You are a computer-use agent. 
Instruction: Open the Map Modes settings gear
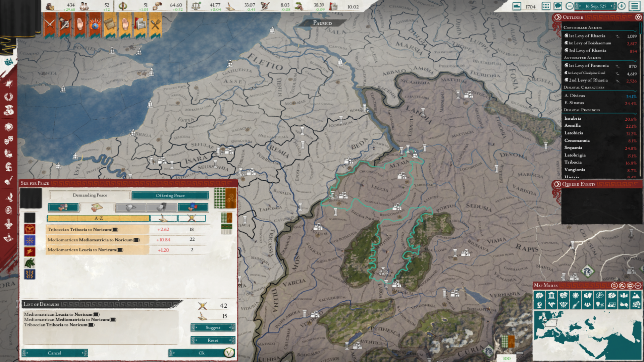click(630, 286)
